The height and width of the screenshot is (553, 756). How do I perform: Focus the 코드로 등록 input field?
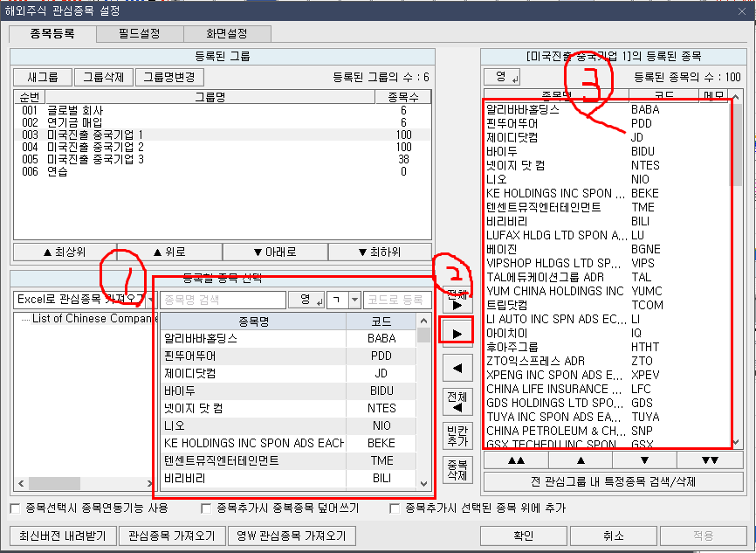pos(397,300)
